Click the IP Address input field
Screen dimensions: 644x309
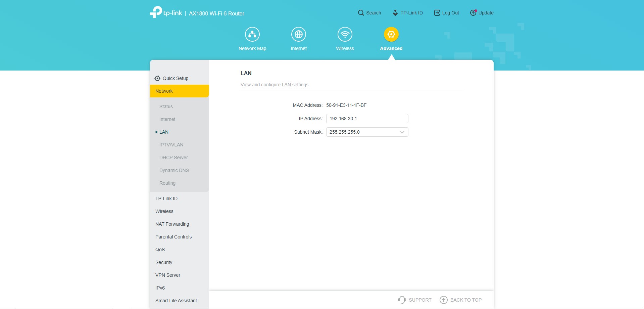click(367, 119)
